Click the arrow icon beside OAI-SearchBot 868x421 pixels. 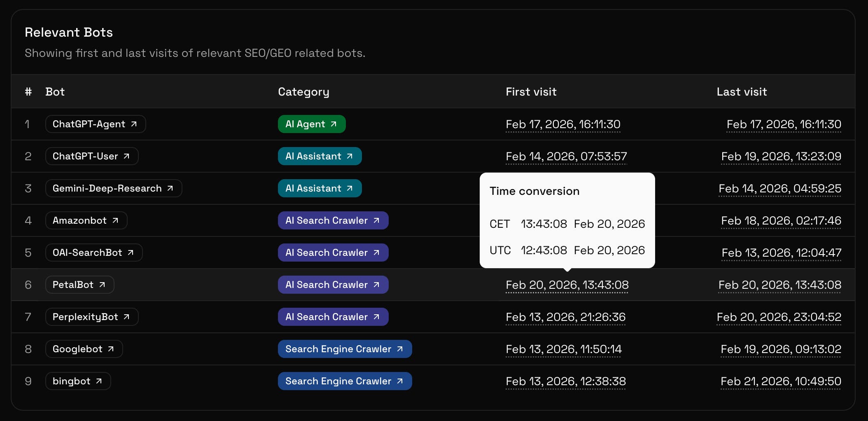[131, 253]
